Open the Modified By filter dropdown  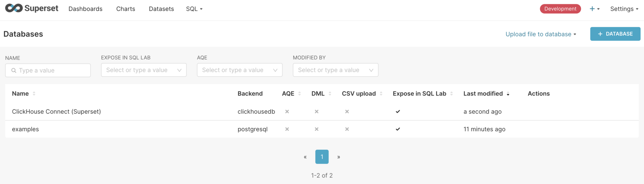tap(335, 70)
